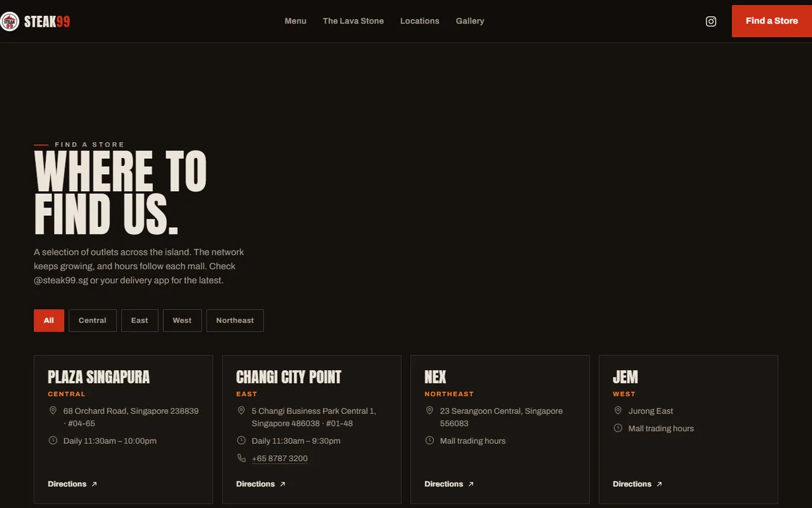Click the PLAZA SINGAPURA card title
This screenshot has width=812, height=508.
tap(99, 377)
